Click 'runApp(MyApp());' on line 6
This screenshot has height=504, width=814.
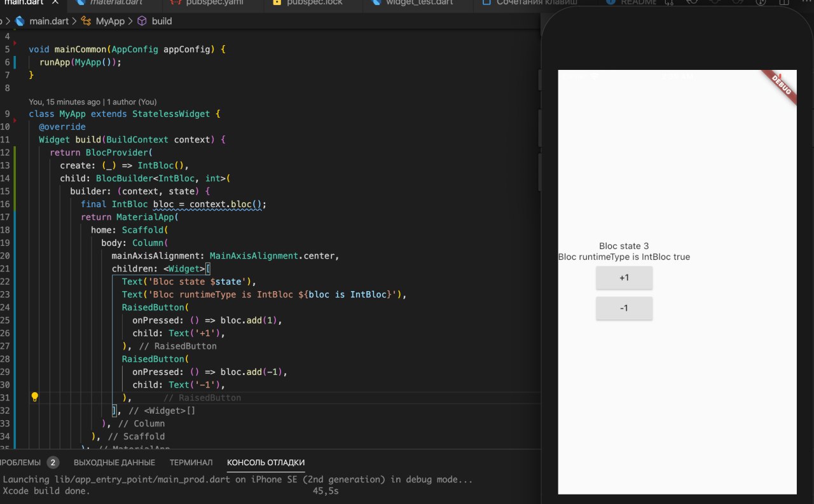(x=80, y=62)
